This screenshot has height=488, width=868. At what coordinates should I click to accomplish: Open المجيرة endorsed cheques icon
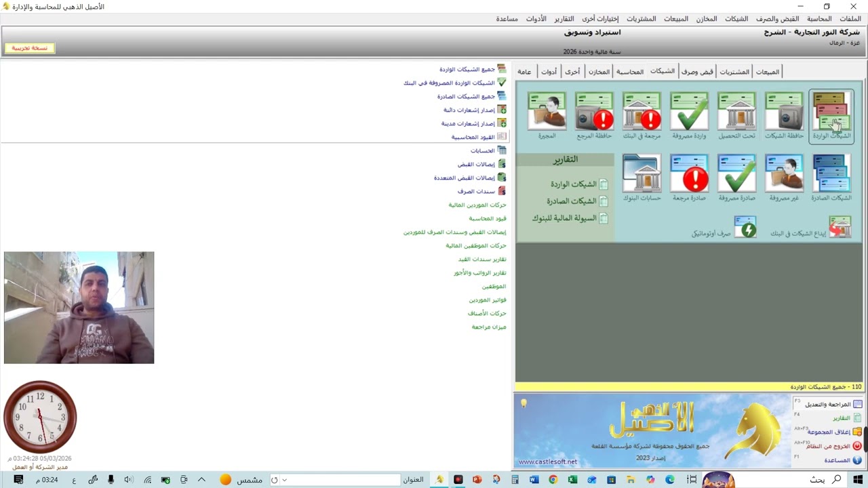(x=547, y=116)
